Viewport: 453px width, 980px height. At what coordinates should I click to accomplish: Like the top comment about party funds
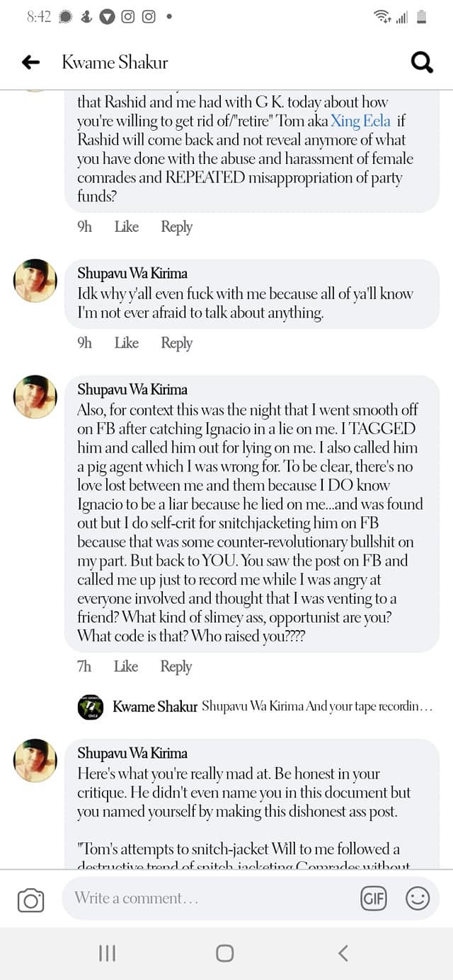coord(126,227)
